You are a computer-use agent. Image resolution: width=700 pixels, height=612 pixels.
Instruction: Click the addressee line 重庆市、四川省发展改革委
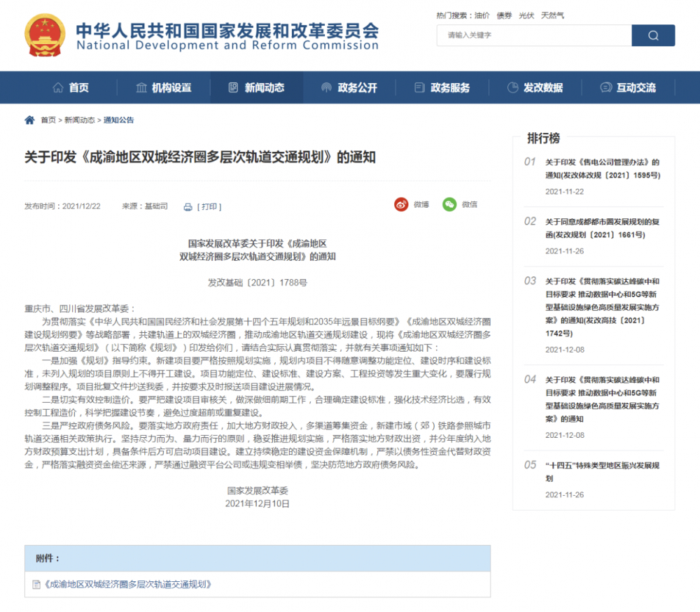click(x=80, y=308)
